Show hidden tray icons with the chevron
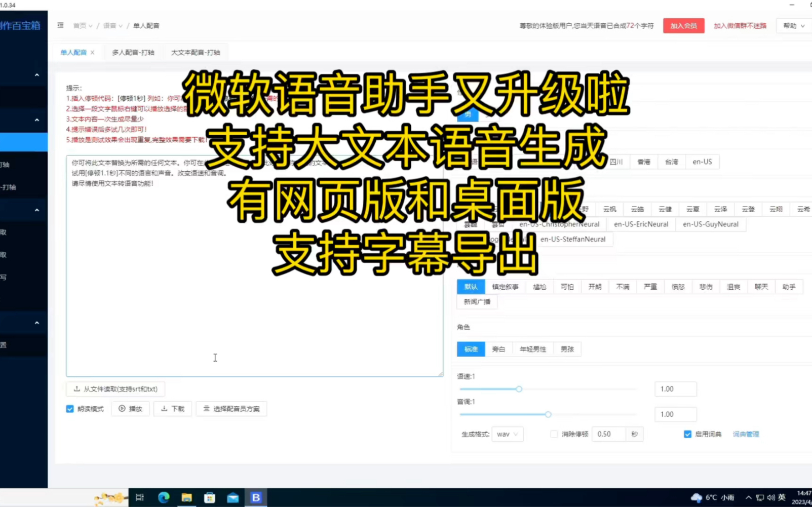Viewport: 812px width, 507px height. pyautogui.click(x=748, y=497)
